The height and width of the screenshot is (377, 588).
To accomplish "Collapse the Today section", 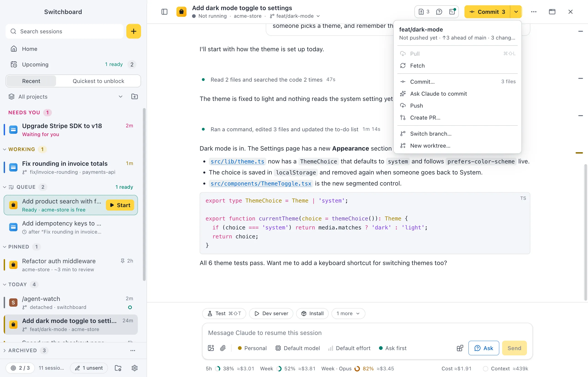I will click(x=5, y=284).
